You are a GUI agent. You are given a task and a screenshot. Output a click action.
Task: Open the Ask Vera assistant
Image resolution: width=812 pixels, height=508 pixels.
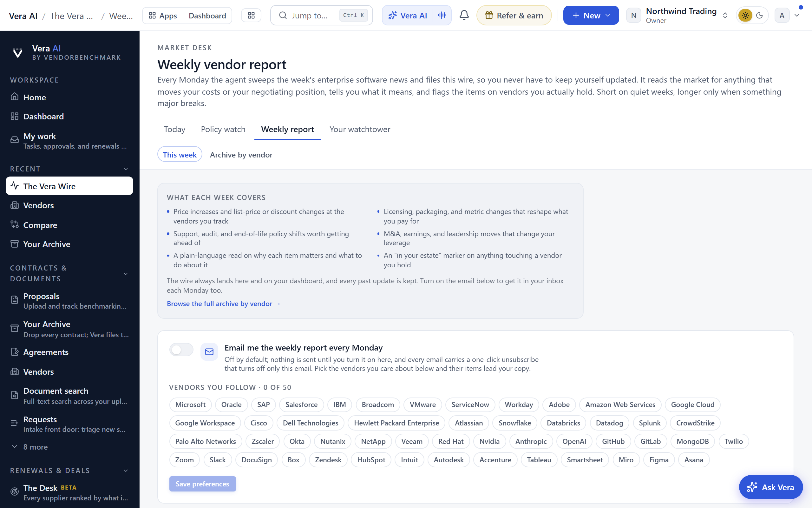tap(771, 487)
